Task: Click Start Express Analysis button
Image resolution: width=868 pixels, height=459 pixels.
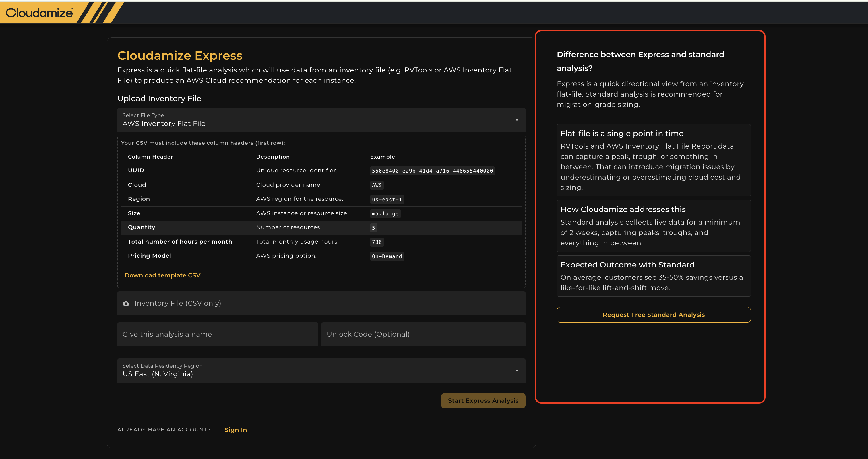Action: [483, 400]
